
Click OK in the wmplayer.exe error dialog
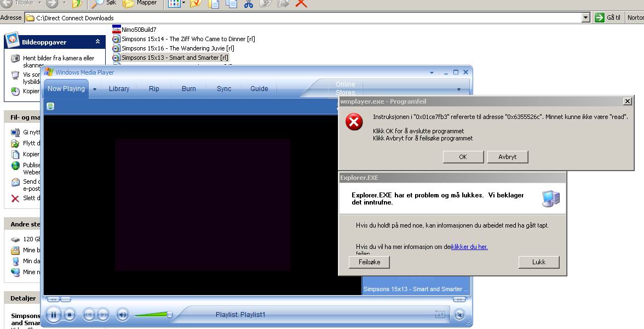click(463, 157)
